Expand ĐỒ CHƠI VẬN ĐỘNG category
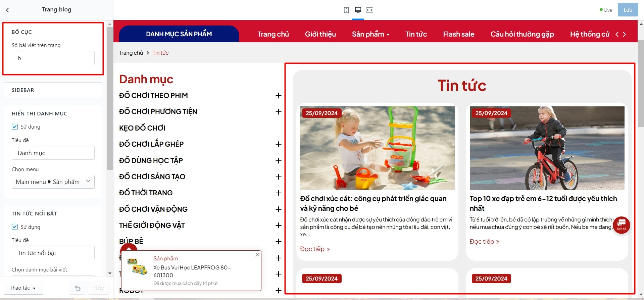 278,209
